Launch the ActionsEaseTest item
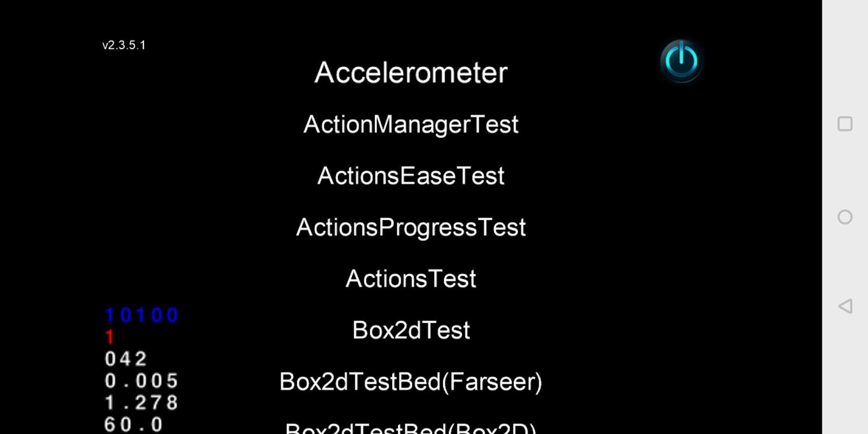Viewport: 868px width, 434px height. [x=411, y=176]
